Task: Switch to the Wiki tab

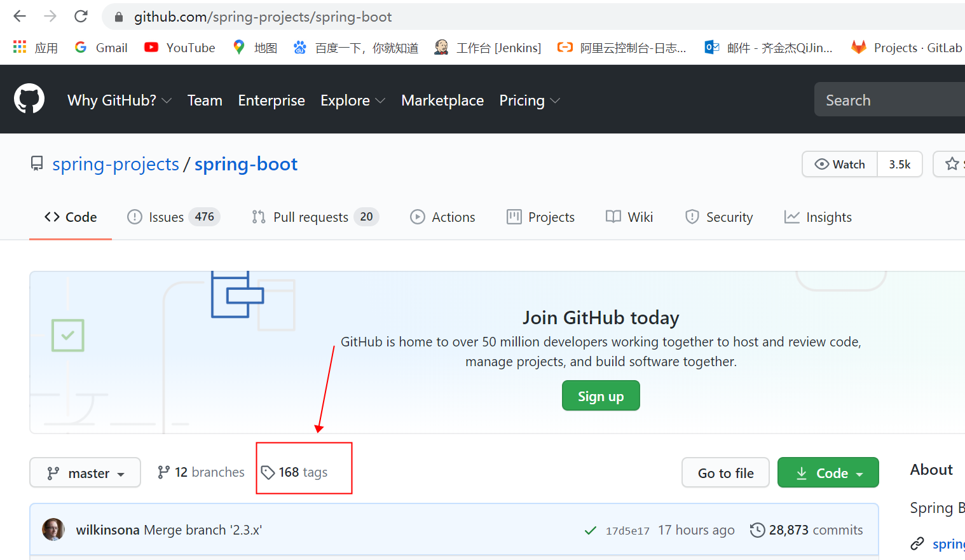Action: pyautogui.click(x=629, y=217)
